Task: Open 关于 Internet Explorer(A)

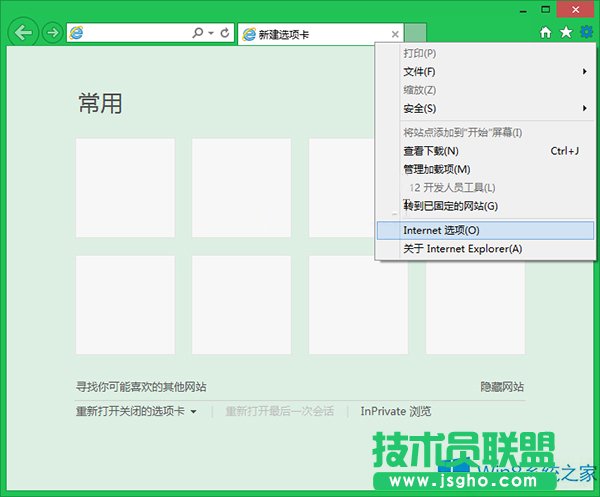Action: [485, 249]
